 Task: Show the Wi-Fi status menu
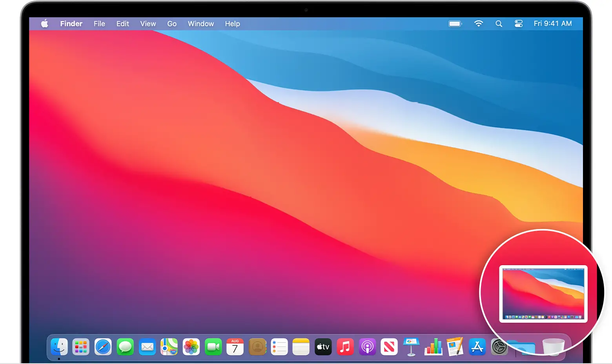tap(478, 24)
